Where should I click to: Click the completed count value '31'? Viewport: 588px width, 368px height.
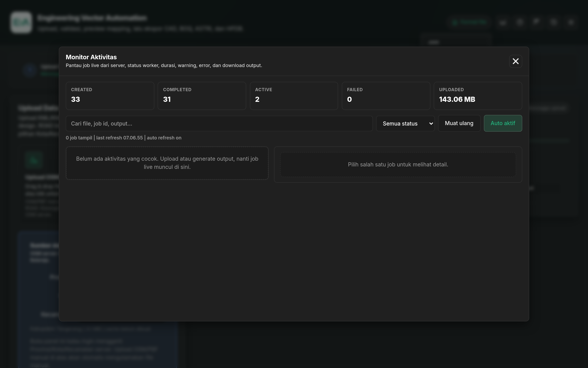tap(167, 99)
